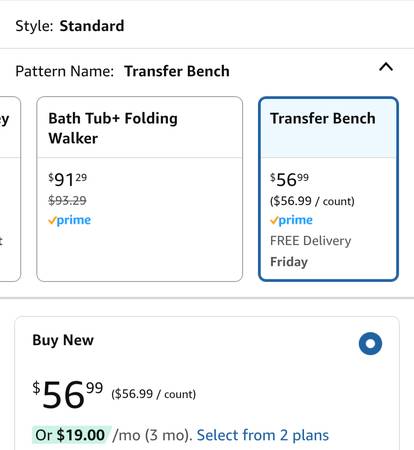
Task: Click the Prime logo under $91.29
Action: pyautogui.click(x=69, y=220)
